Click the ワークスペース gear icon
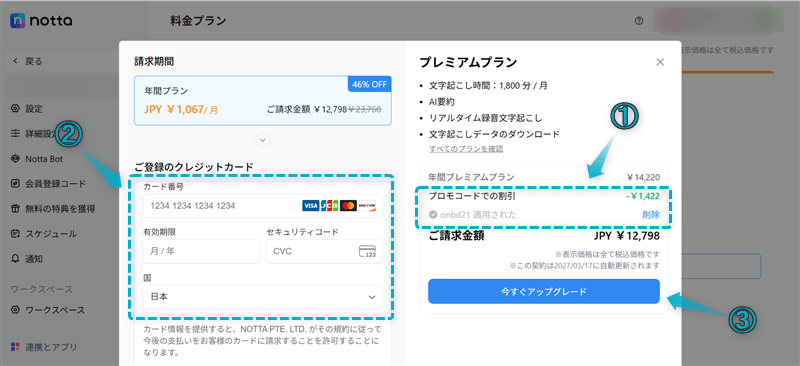 tap(15, 310)
